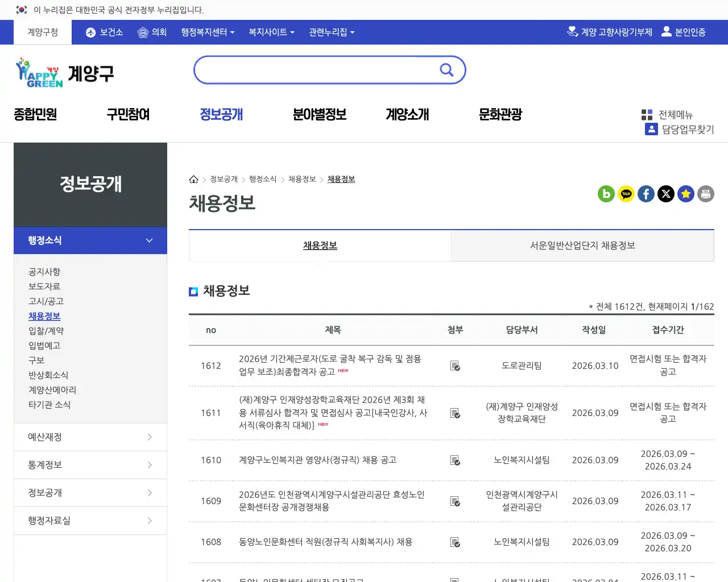Open the 행정복지센터 dropdown
This screenshot has height=582, width=728.
pos(206,32)
